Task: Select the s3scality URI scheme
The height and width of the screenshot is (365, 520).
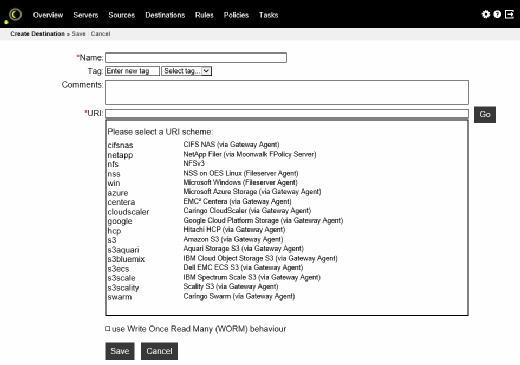Action: (123, 288)
